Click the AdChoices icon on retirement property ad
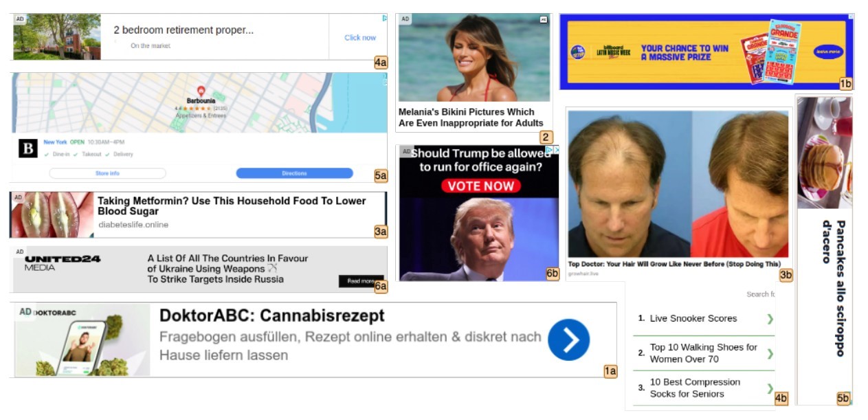868x420 pixels. (385, 18)
